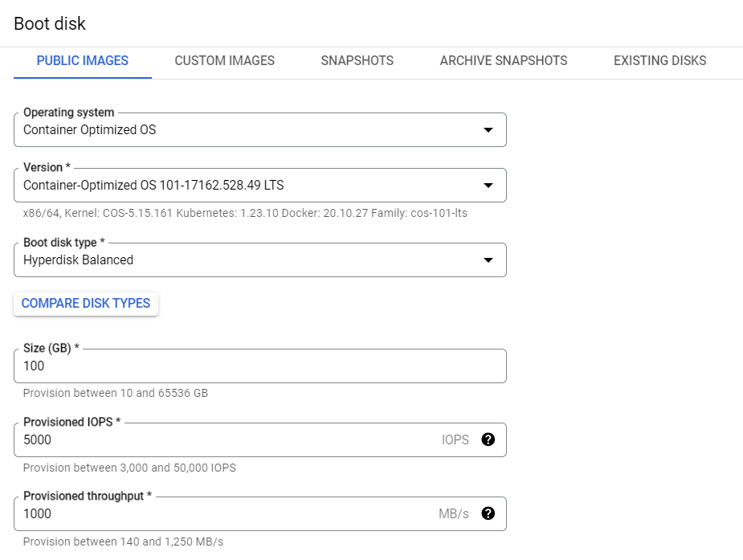Screen dimensions: 743x560
Task: Go to the Archive Snapshots tab
Action: [x=504, y=61]
